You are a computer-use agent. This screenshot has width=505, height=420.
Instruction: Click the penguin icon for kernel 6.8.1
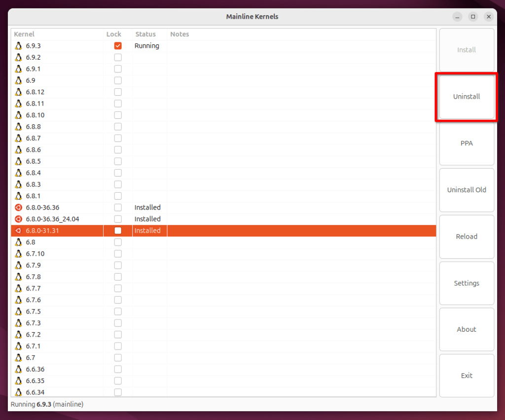click(x=18, y=196)
